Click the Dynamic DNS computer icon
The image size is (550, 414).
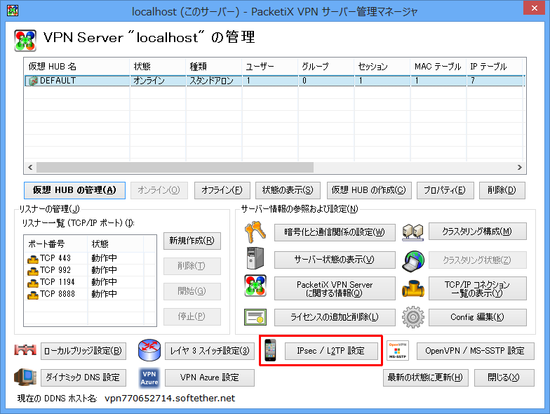pos(25,377)
